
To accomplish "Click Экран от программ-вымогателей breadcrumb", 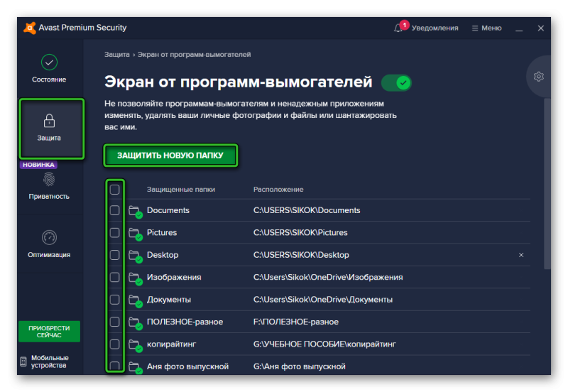I will pos(194,55).
